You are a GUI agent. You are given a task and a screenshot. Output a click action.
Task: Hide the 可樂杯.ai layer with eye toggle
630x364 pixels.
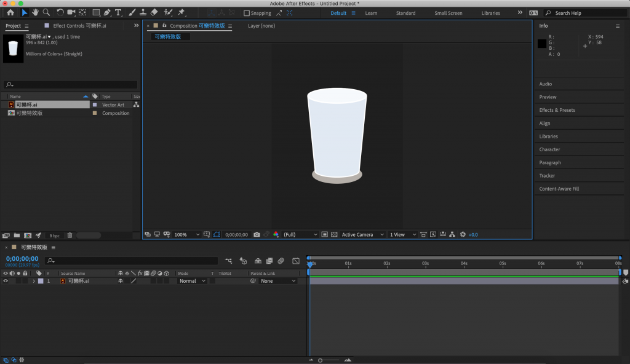(6, 281)
